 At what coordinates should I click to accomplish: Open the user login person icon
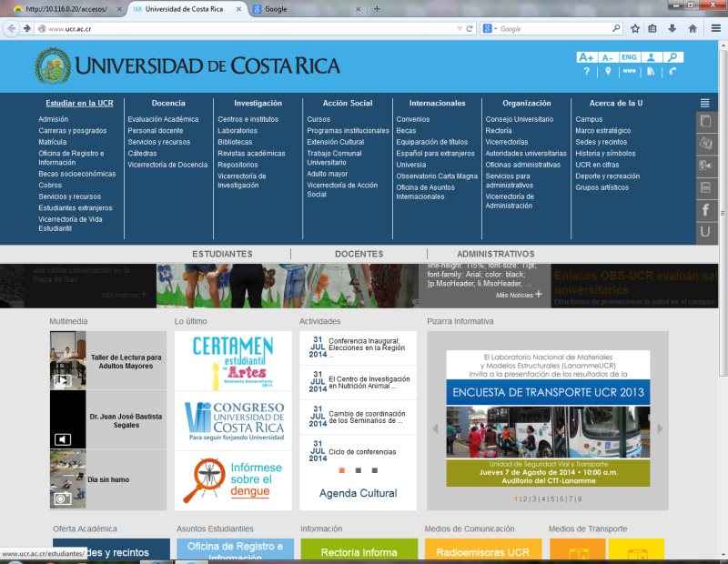tap(651, 57)
